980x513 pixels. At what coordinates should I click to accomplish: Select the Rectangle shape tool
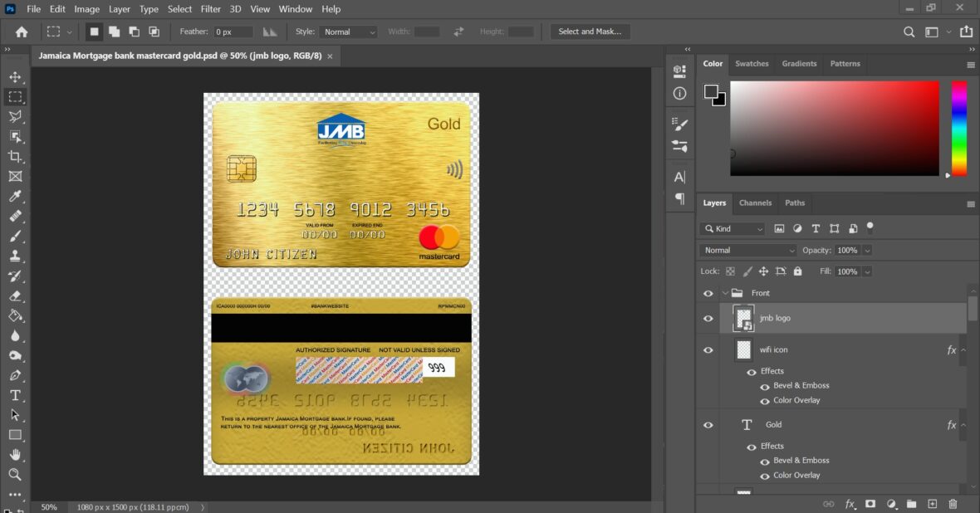15,435
